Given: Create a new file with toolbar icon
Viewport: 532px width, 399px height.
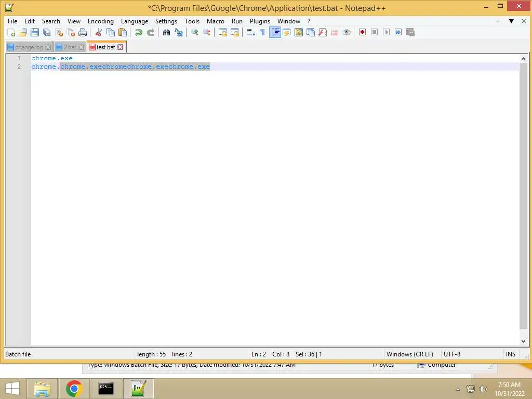Looking at the screenshot, I should point(11,32).
